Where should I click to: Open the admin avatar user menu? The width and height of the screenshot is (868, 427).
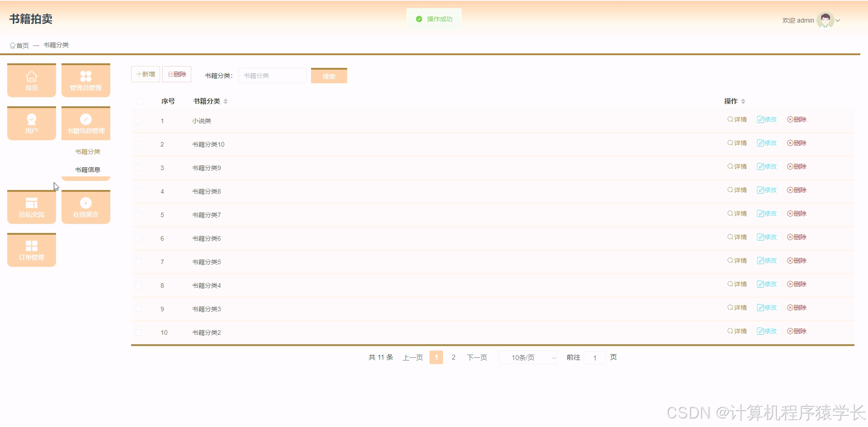[x=826, y=20]
